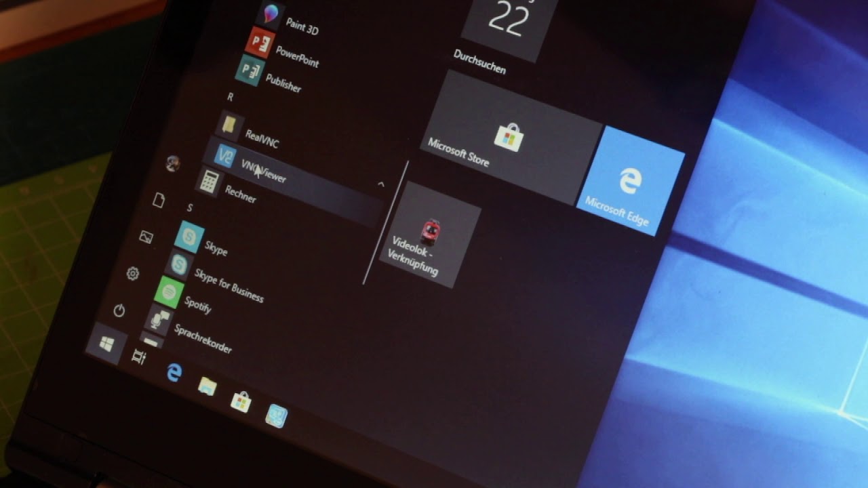Open the Rechner calculator icon

210,182
